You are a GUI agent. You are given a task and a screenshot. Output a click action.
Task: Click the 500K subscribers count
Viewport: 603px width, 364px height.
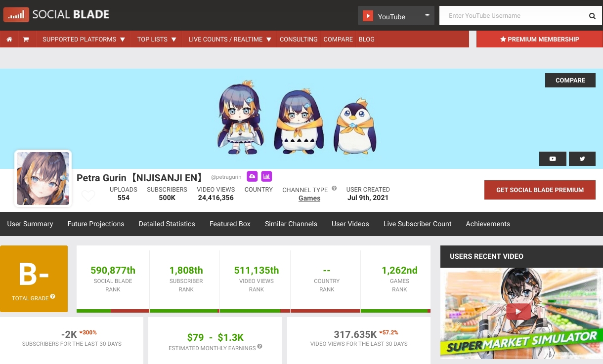pos(167,198)
